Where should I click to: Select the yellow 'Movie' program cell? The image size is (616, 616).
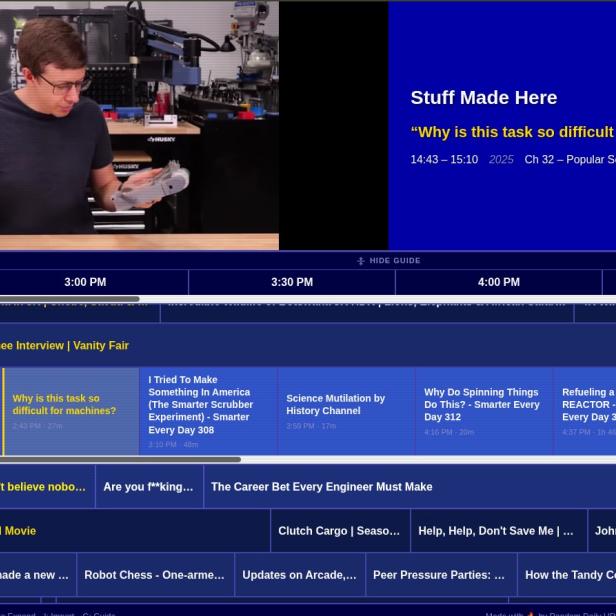[135, 531]
